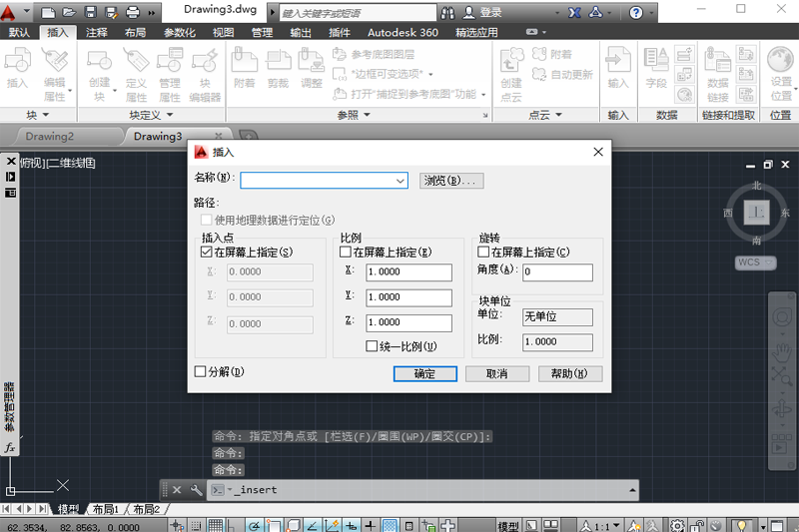799x532 pixels.
Task: Click the keyword search field in title bar
Action: coord(359,13)
